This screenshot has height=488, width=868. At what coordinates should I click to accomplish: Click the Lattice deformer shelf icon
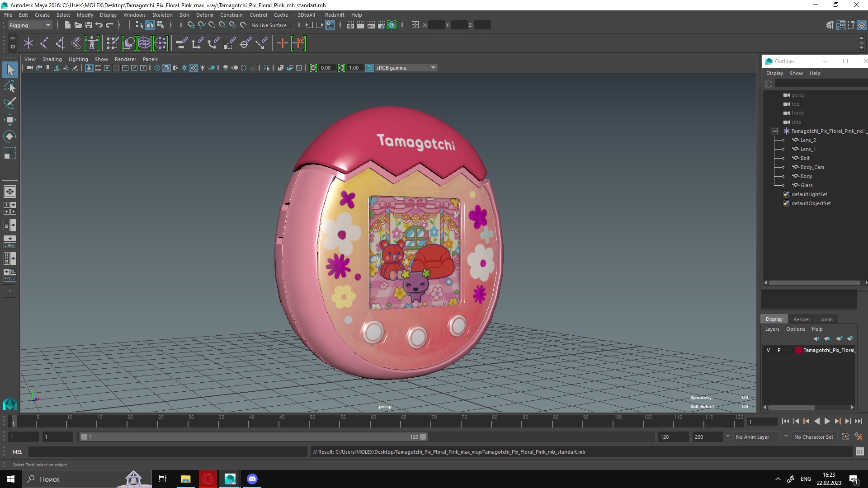(145, 43)
